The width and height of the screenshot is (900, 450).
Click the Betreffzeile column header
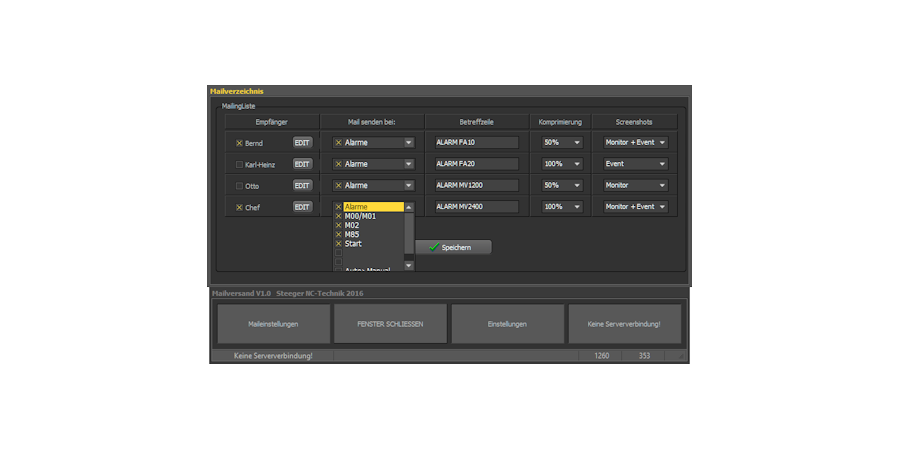[476, 122]
